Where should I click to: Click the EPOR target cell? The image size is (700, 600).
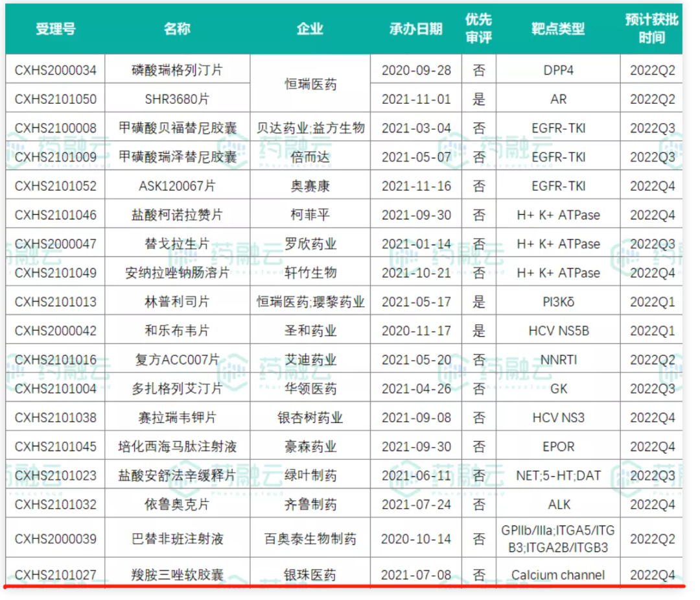click(x=558, y=446)
